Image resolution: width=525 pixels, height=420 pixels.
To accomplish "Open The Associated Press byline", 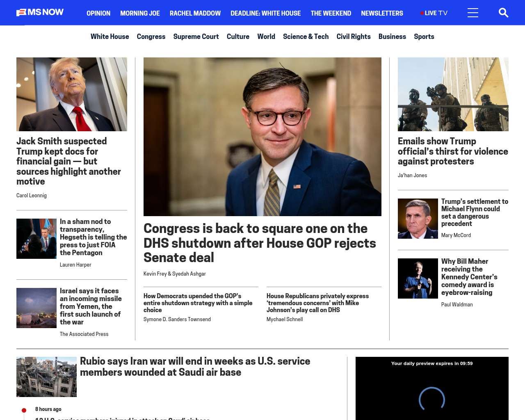I will click(x=84, y=334).
